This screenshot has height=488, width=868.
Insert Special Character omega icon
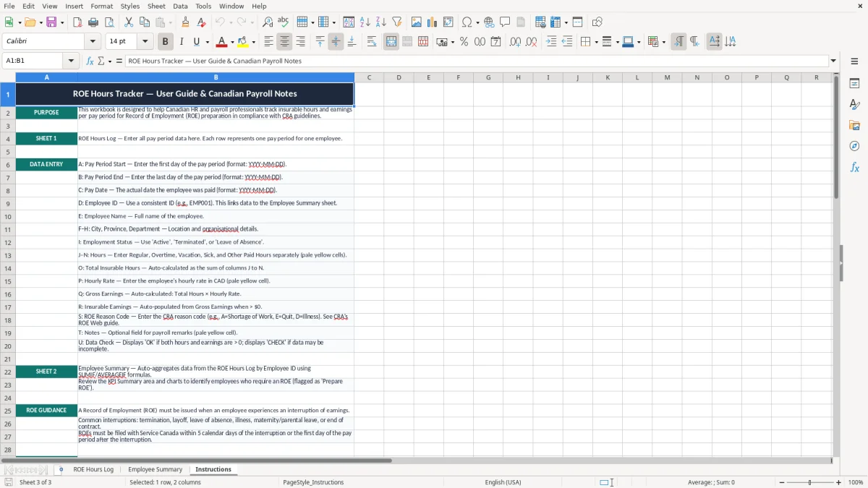pos(467,22)
